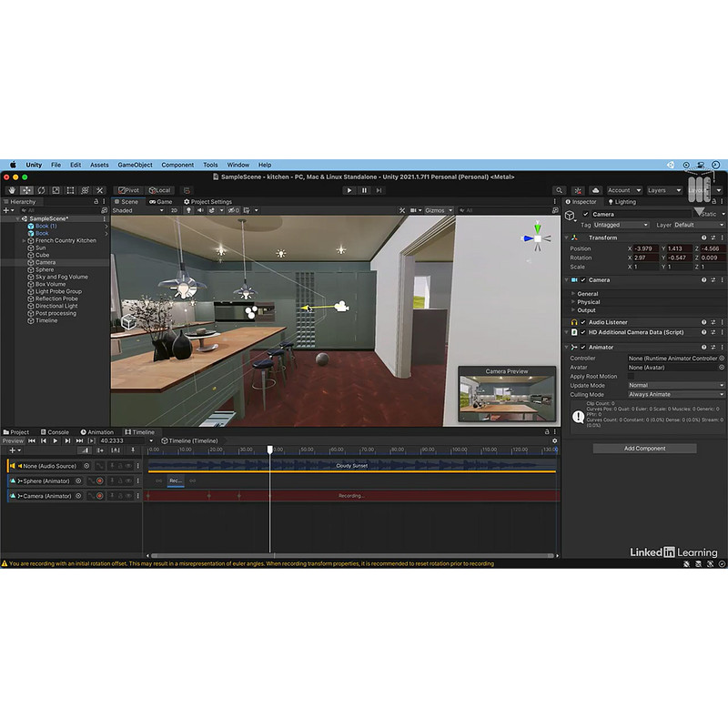This screenshot has height=728, width=728.
Task: Open the GameObject menu
Action: [x=135, y=165]
